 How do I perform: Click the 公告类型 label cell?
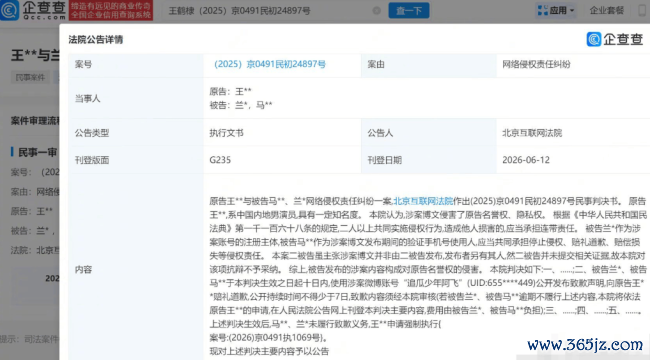point(136,133)
